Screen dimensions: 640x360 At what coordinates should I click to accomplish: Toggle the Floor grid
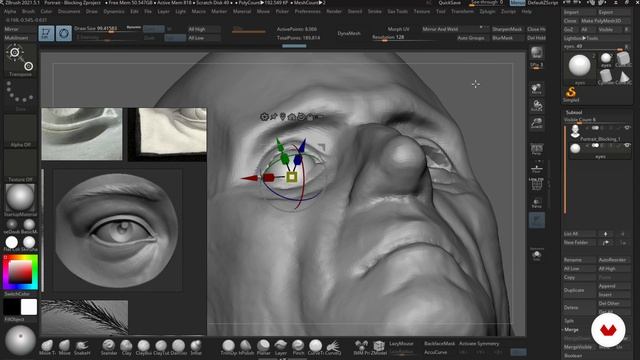[536, 168]
